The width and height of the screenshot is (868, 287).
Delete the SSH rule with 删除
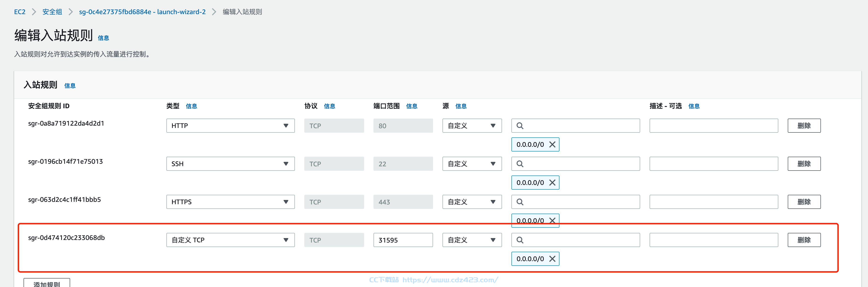tap(804, 164)
